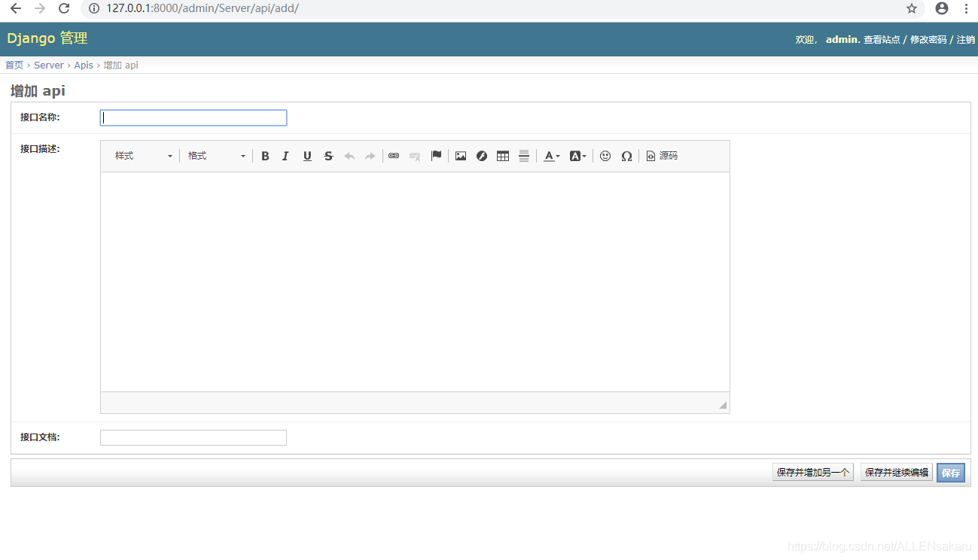This screenshot has height=560, width=978.
Task: Click the redo arrow in editor
Action: point(370,156)
